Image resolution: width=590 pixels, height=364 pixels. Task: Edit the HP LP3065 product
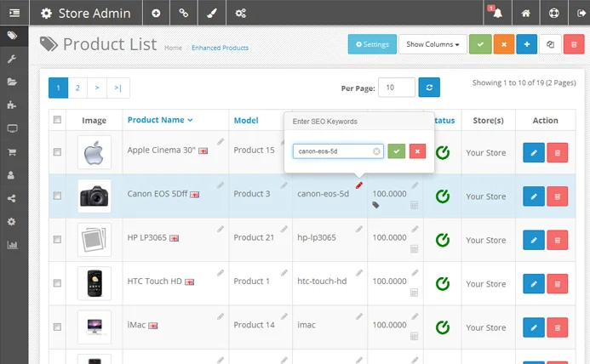point(534,240)
